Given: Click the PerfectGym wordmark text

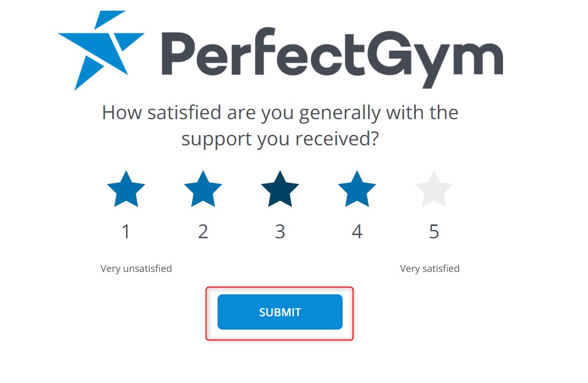Looking at the screenshot, I should click(331, 53).
